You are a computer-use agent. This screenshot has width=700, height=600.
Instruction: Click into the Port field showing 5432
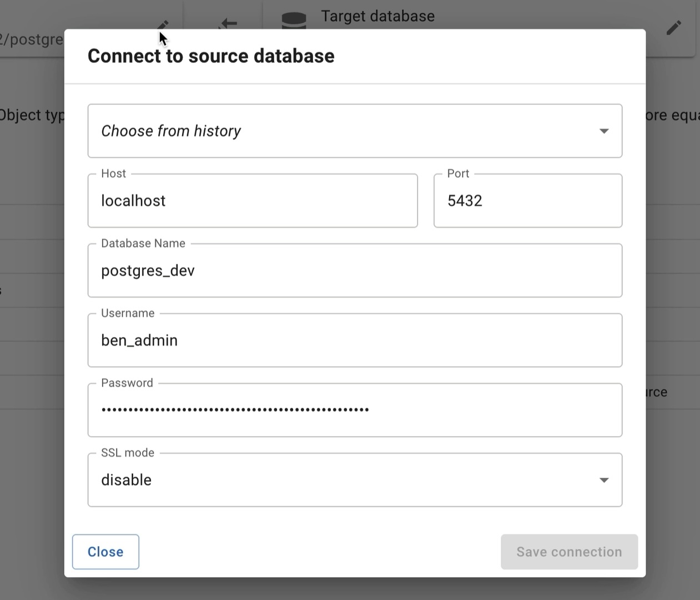527,201
